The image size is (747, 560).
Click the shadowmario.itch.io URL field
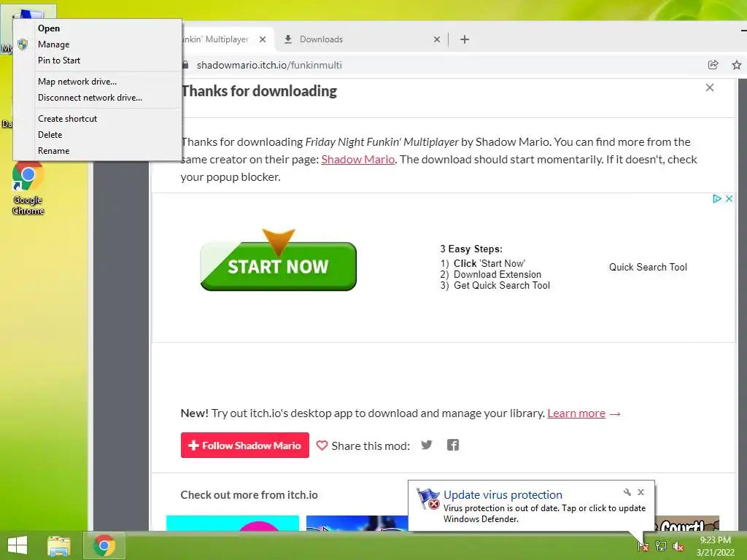[x=269, y=65]
